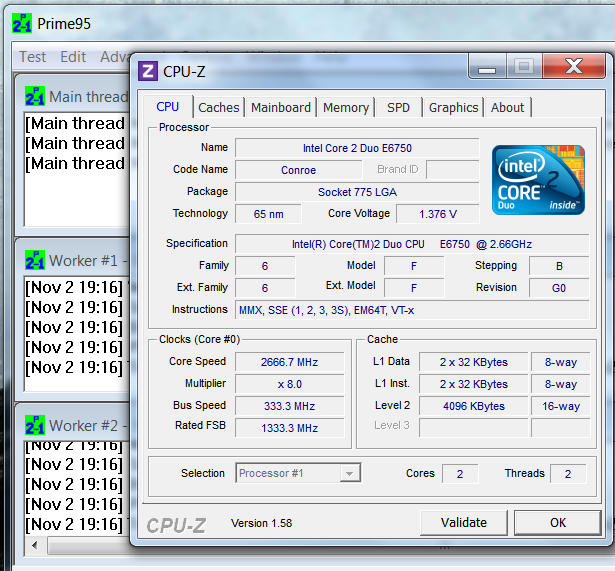Screen dimensions: 615x571
Task: Click the 1.376 V core voltage value
Action: click(x=438, y=214)
